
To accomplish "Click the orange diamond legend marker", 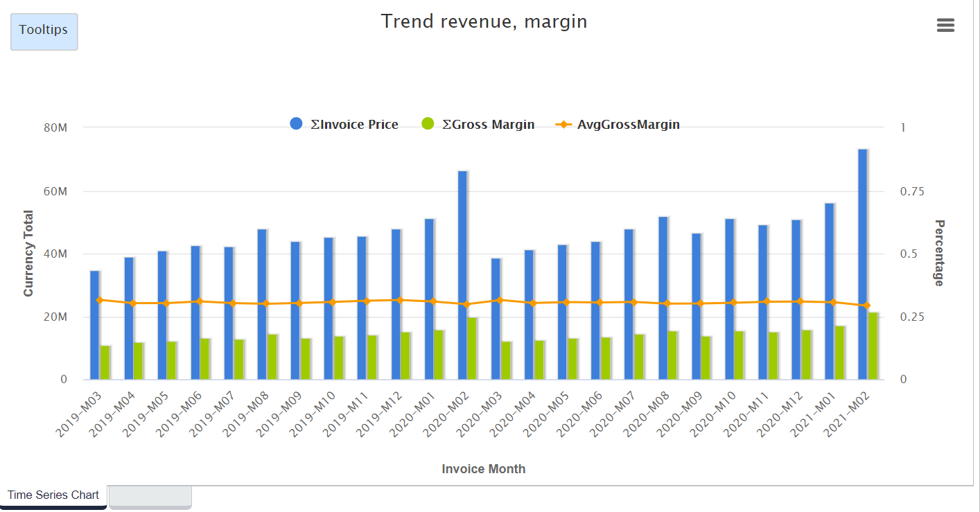I will 565,125.
